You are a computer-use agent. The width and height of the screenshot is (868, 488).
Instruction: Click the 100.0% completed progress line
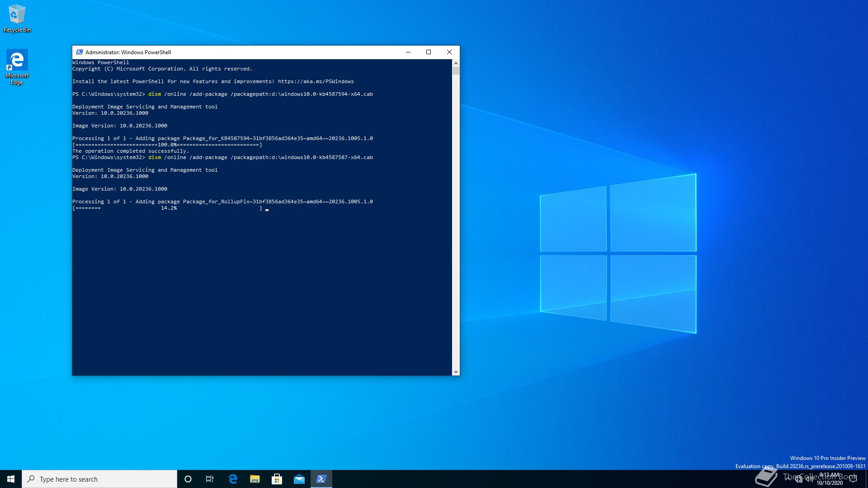point(167,145)
